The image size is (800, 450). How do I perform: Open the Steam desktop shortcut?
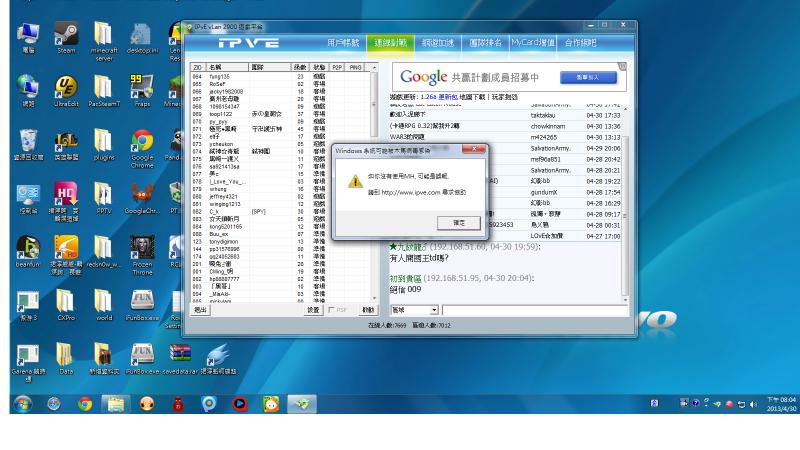point(66,37)
